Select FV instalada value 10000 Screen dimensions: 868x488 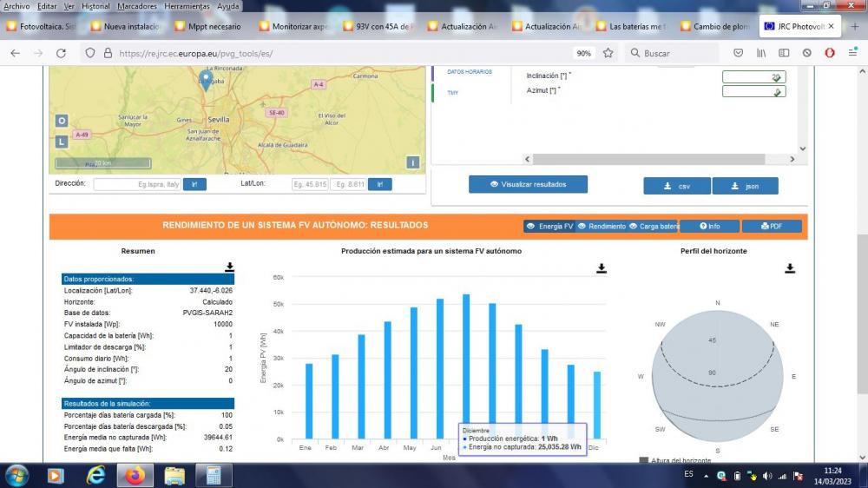(x=223, y=324)
